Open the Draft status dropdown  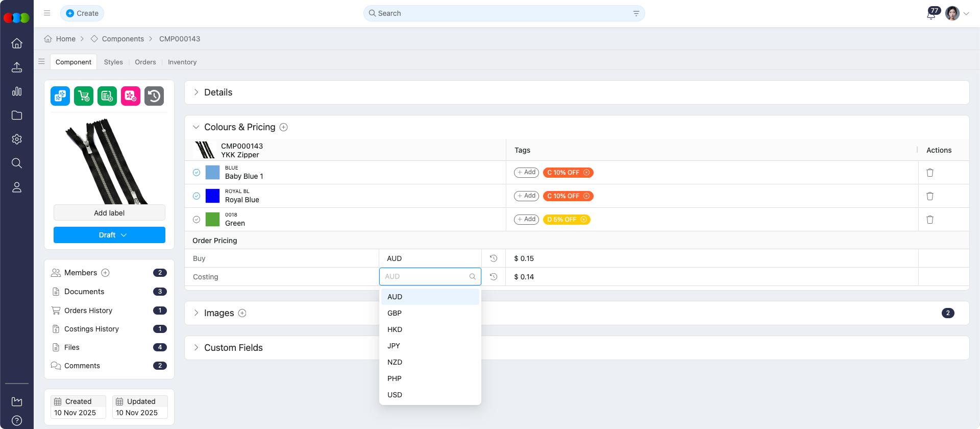[x=109, y=235]
